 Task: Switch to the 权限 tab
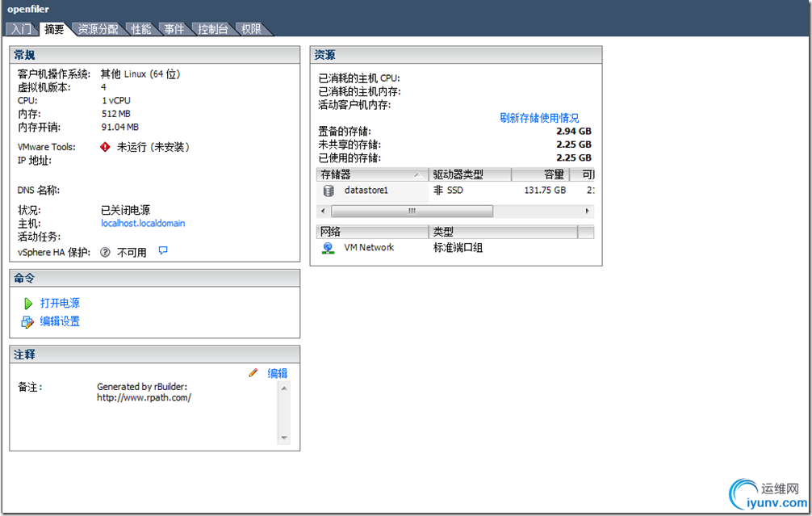[x=251, y=30]
